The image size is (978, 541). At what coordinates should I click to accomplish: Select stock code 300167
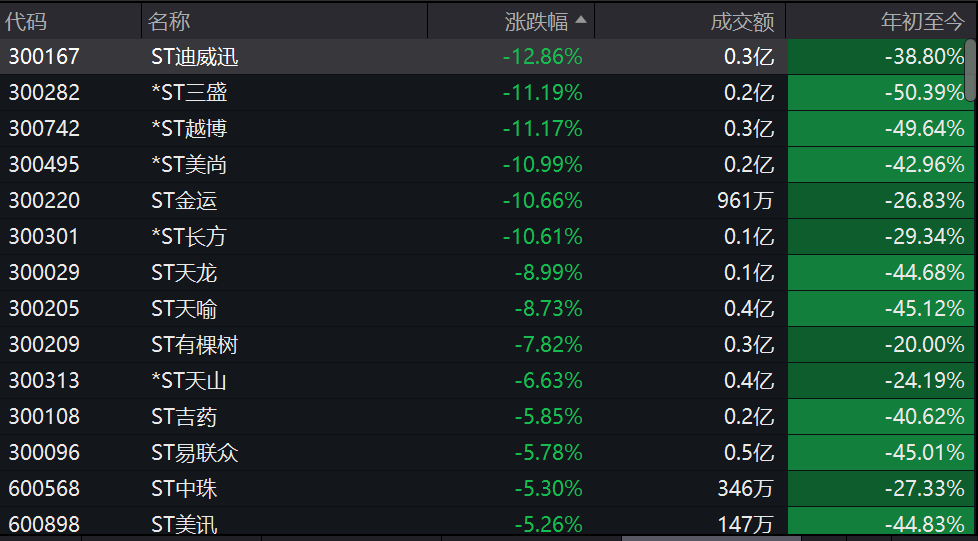pos(44,57)
